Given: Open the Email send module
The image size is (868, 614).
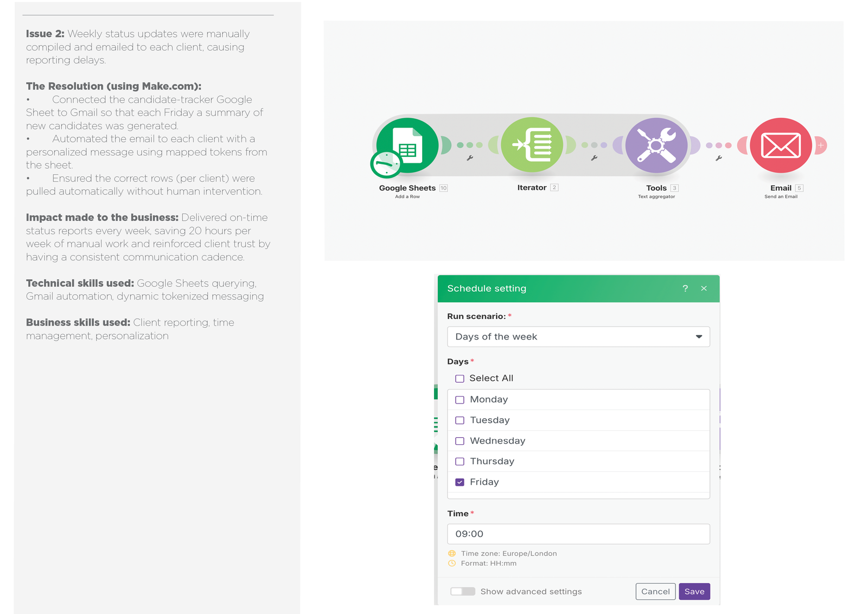Looking at the screenshot, I should (x=781, y=145).
